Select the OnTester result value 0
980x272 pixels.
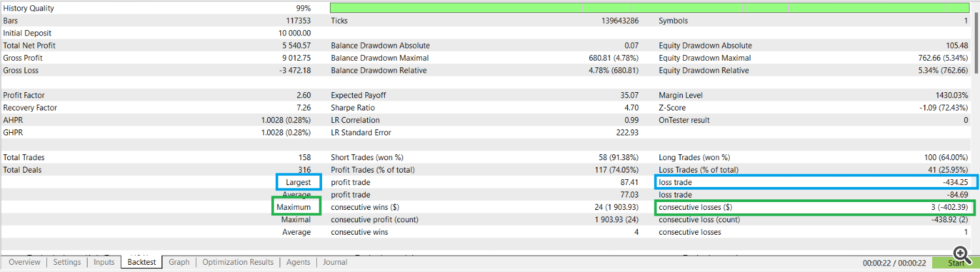click(966, 120)
